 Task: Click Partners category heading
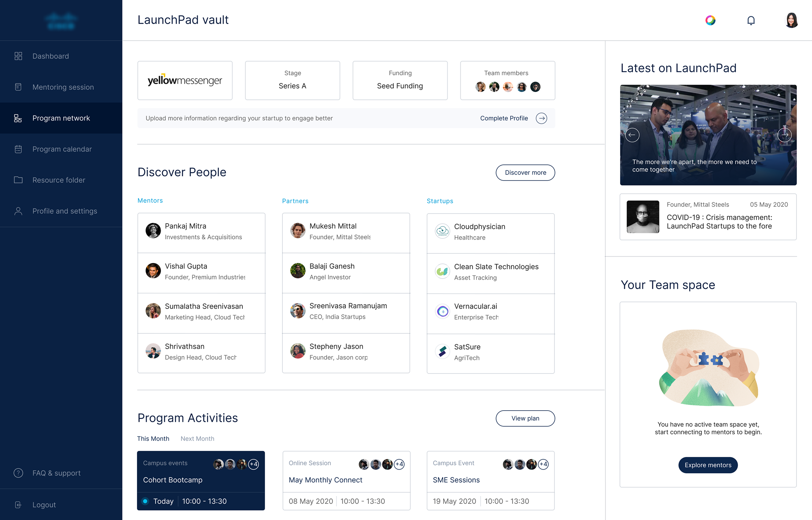295,201
